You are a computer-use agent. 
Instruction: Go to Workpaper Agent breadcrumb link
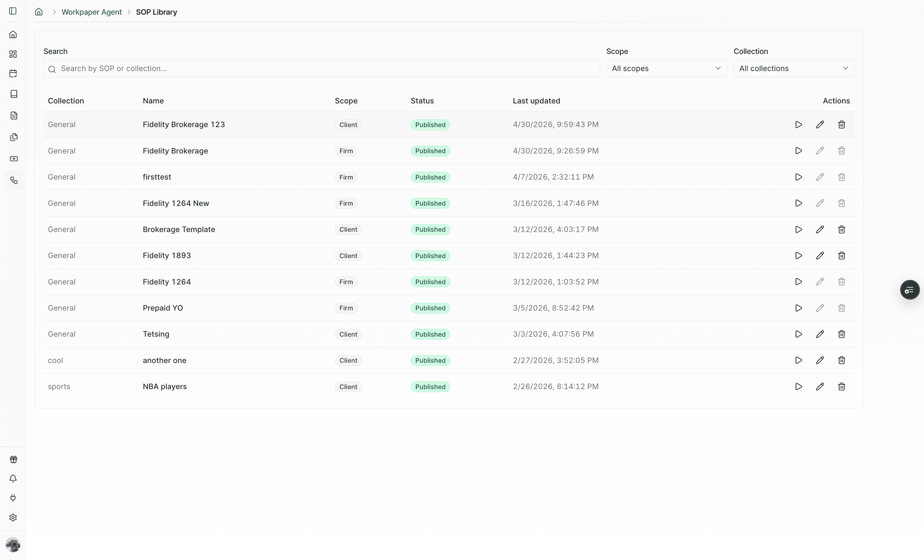[x=91, y=12]
